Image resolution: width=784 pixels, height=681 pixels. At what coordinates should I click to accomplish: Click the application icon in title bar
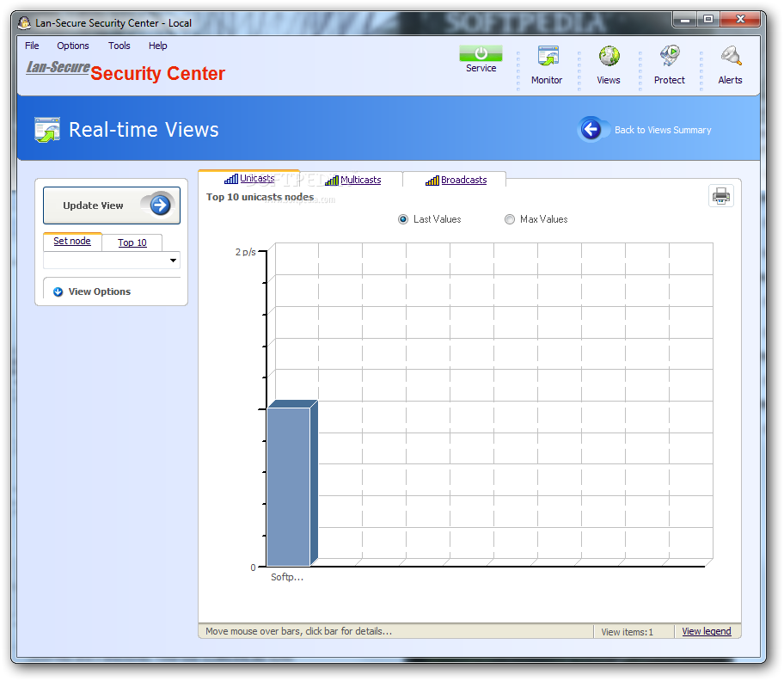(x=24, y=22)
